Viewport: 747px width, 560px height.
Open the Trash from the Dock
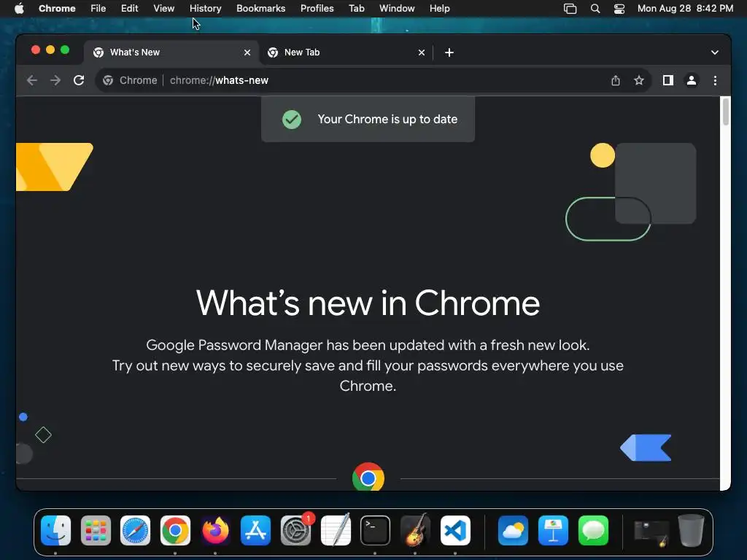pos(692,531)
